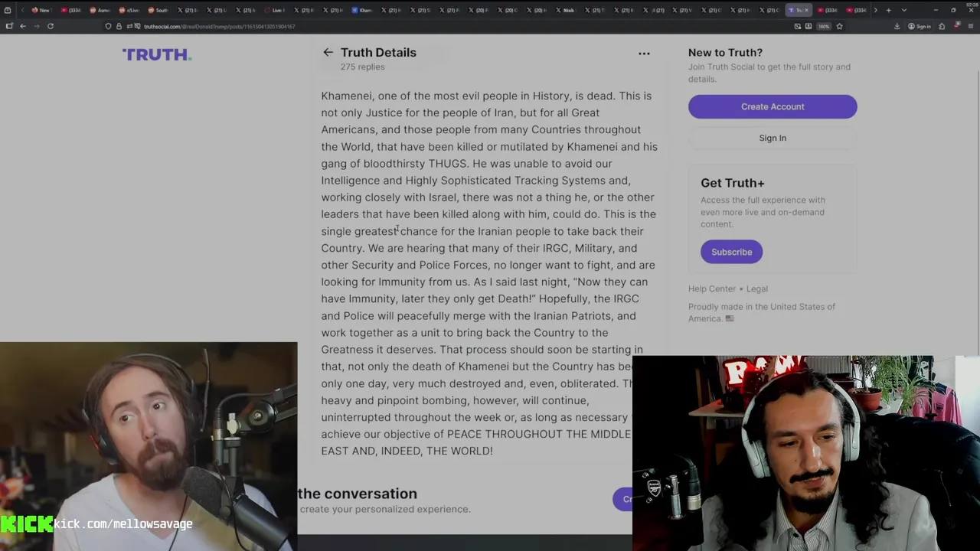
Task: Switch to the 'Niab' X tab
Action: (565, 10)
